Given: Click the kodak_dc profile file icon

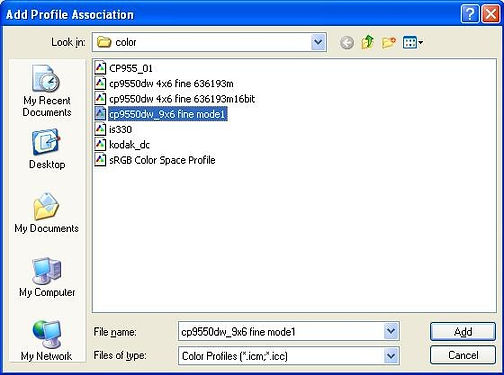Looking at the screenshot, I should click(x=100, y=145).
